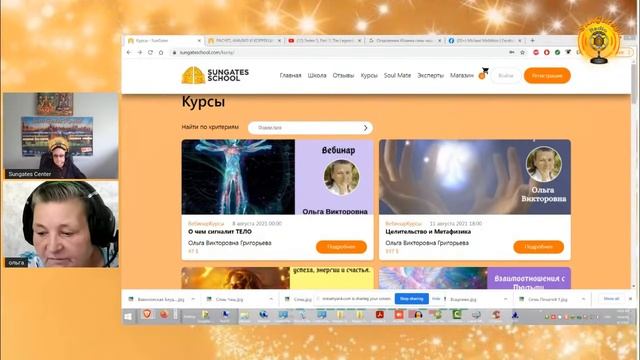
Task: Click Show all in downloads bar
Action: (611, 299)
